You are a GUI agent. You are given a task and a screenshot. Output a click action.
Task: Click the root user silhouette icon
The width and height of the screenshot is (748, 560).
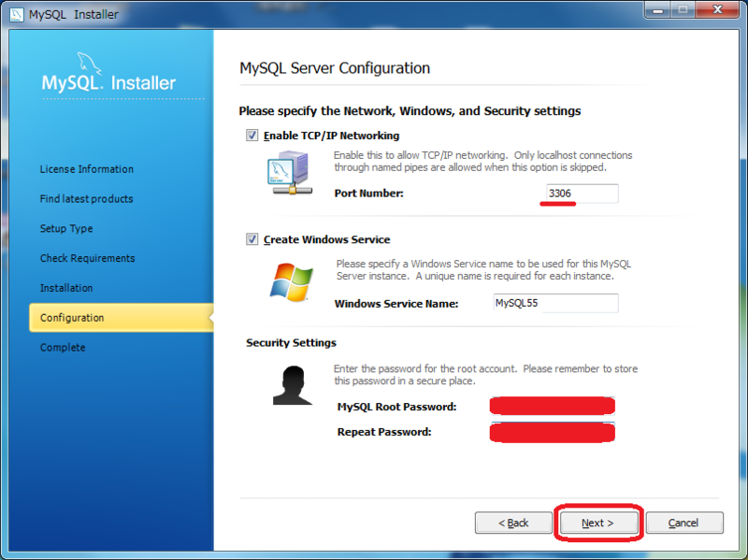pos(292,385)
